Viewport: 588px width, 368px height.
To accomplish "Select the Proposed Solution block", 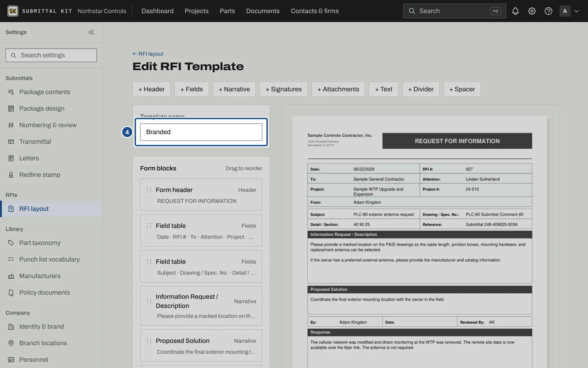I will 201,346.
